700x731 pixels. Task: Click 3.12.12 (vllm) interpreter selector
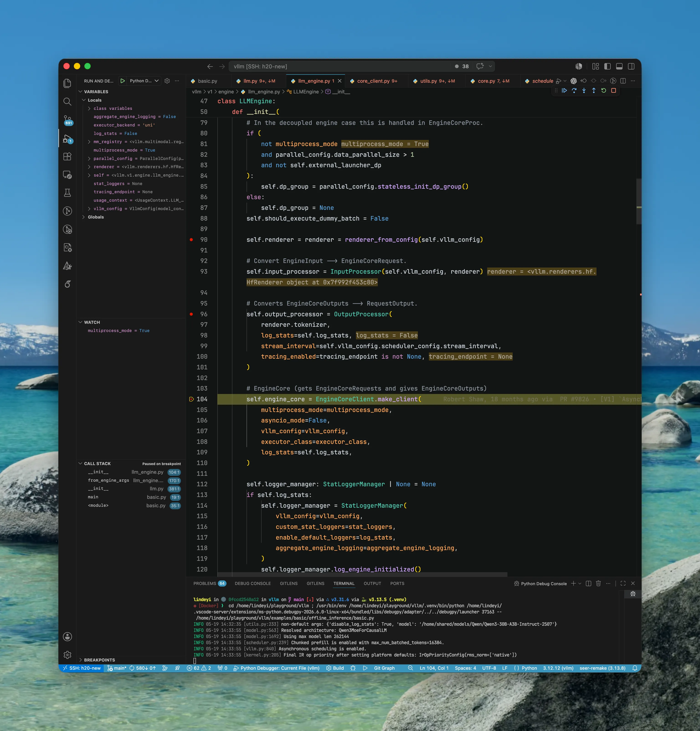pyautogui.click(x=558, y=668)
